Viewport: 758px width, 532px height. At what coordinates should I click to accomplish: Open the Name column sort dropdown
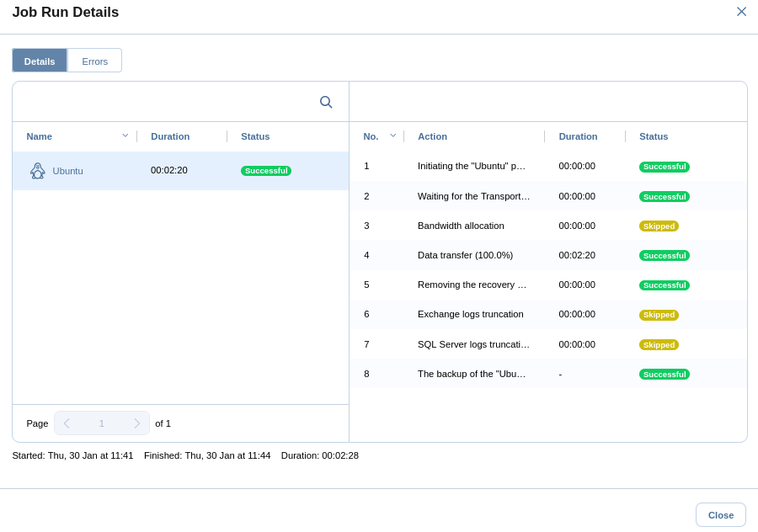click(x=125, y=136)
